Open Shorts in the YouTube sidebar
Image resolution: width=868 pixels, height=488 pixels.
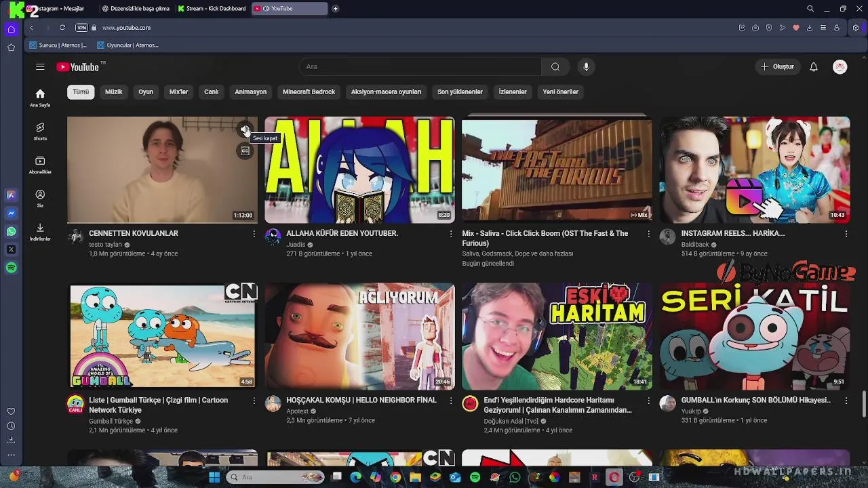(40, 131)
